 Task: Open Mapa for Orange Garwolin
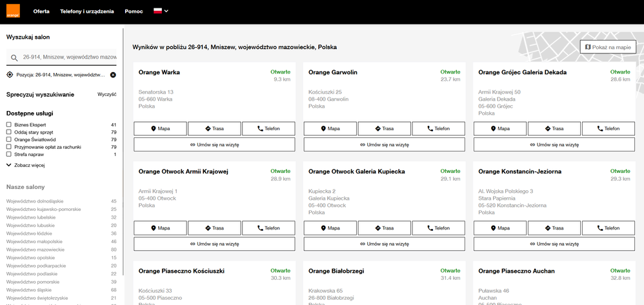330,128
